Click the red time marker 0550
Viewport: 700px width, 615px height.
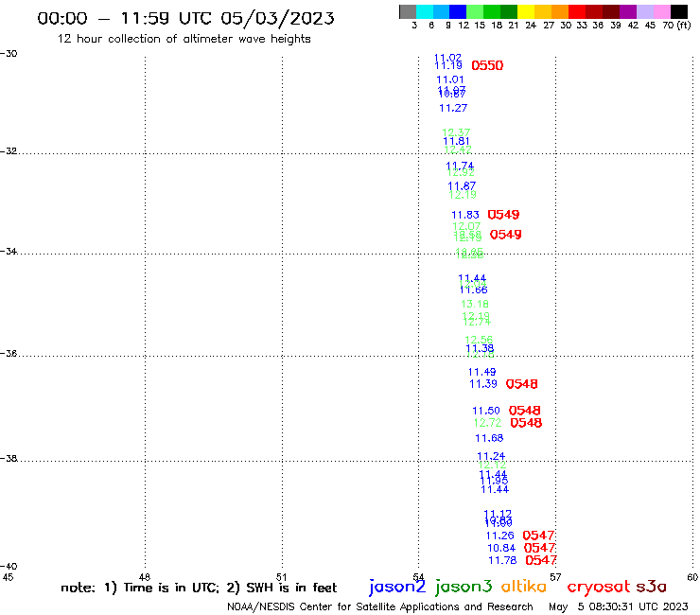point(487,65)
